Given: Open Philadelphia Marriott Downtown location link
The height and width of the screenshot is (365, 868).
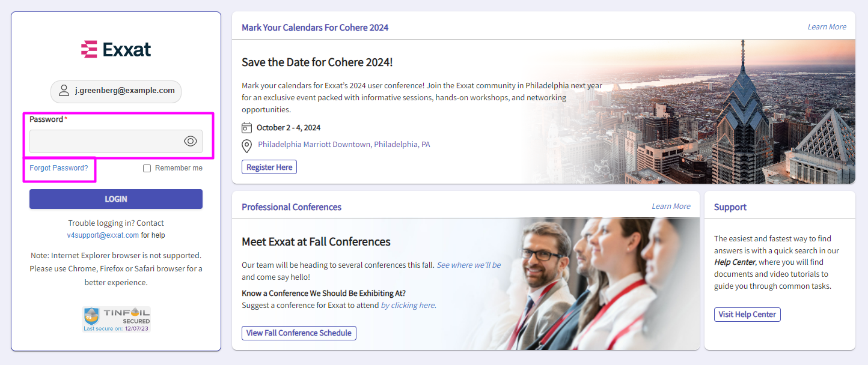Looking at the screenshot, I should (x=344, y=145).
